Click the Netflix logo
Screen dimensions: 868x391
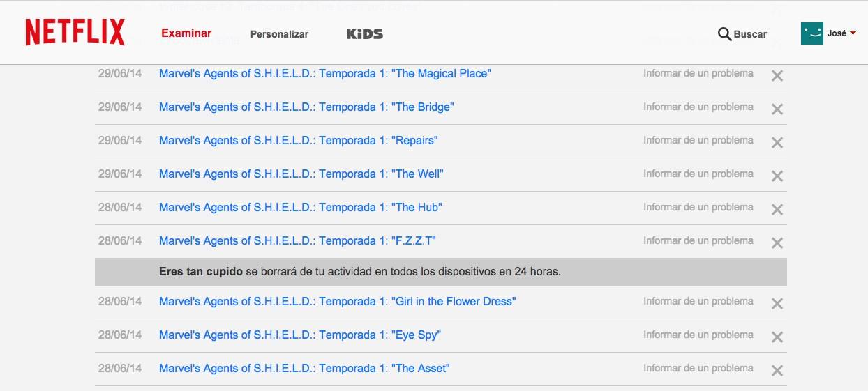point(75,33)
